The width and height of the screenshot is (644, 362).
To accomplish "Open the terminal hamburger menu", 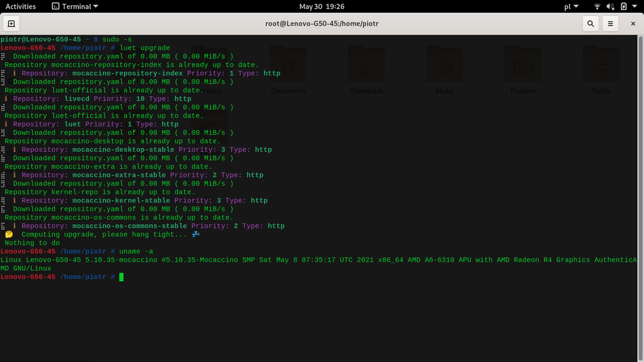I will 610,24.
